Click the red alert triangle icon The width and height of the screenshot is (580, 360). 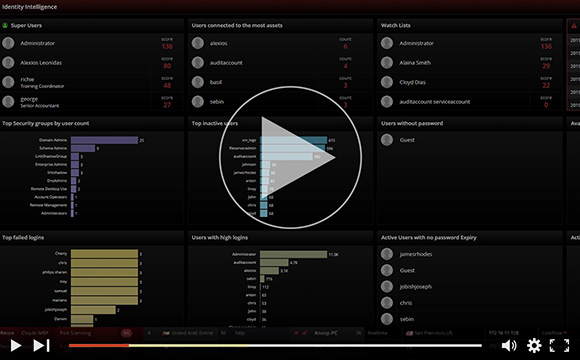tap(574, 26)
